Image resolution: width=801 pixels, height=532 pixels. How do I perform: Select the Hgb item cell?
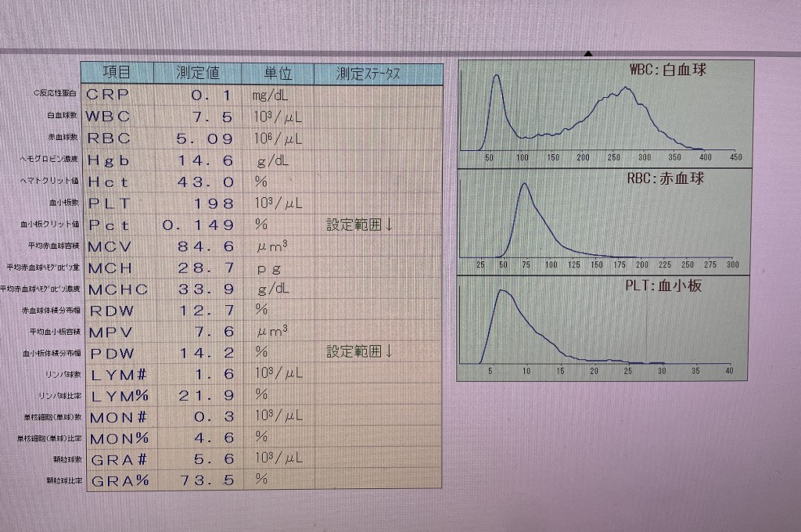119,160
